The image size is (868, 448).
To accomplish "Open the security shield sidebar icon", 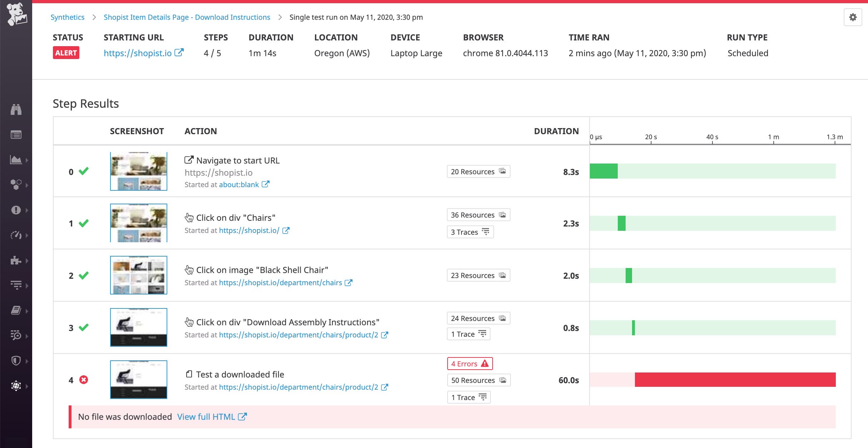I will point(16,361).
